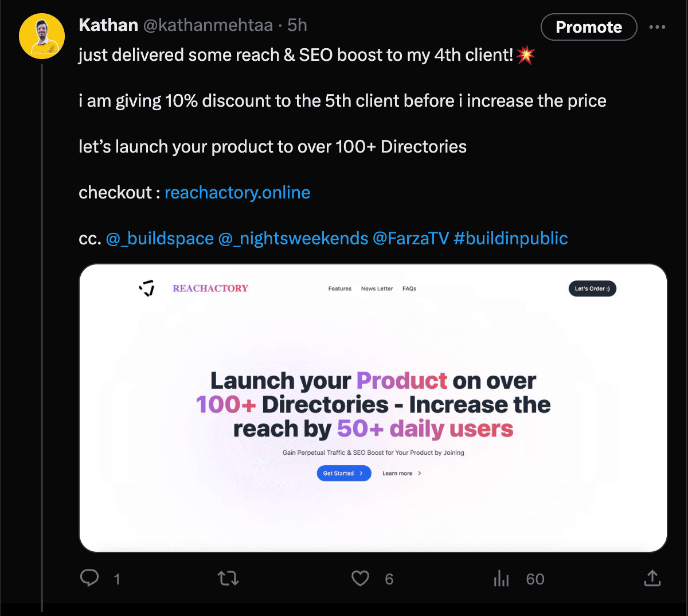Open the @_buildspace mention
This screenshot has width=688, height=616.
[159, 239]
